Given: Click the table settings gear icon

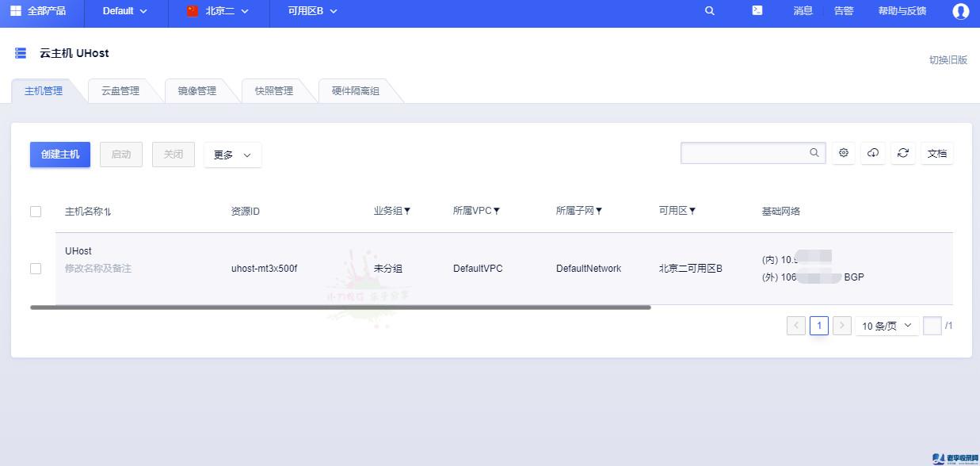Looking at the screenshot, I should 844,153.
